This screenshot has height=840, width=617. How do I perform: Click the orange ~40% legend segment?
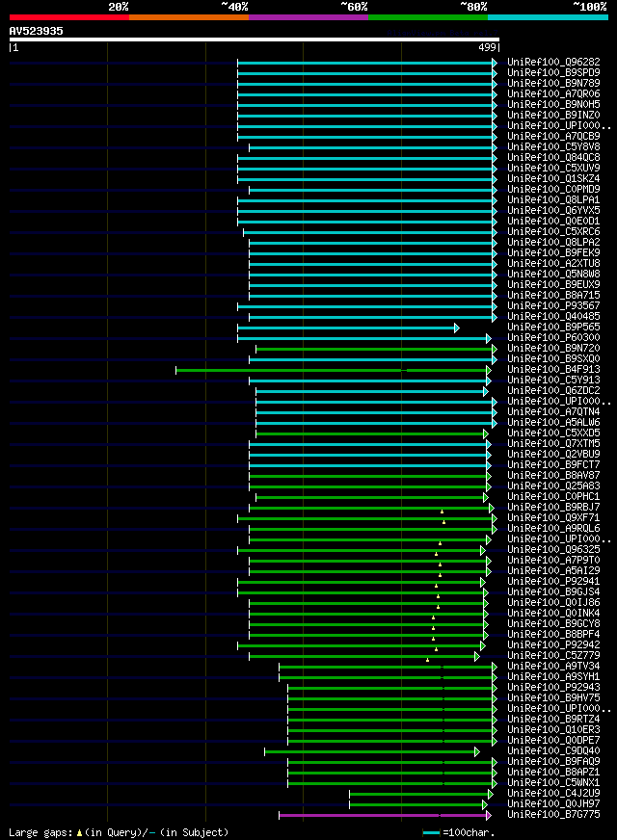coord(189,17)
